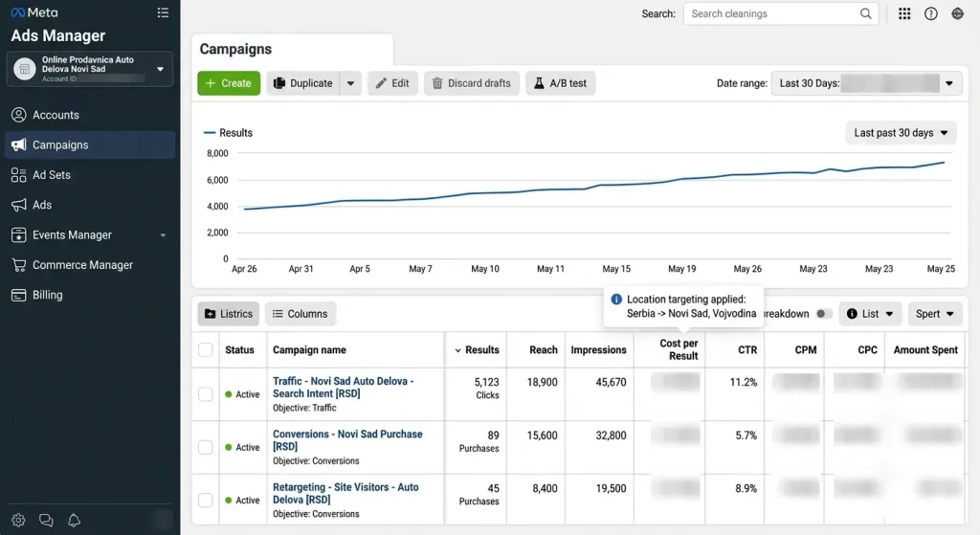Click the Duplicate button

[303, 83]
